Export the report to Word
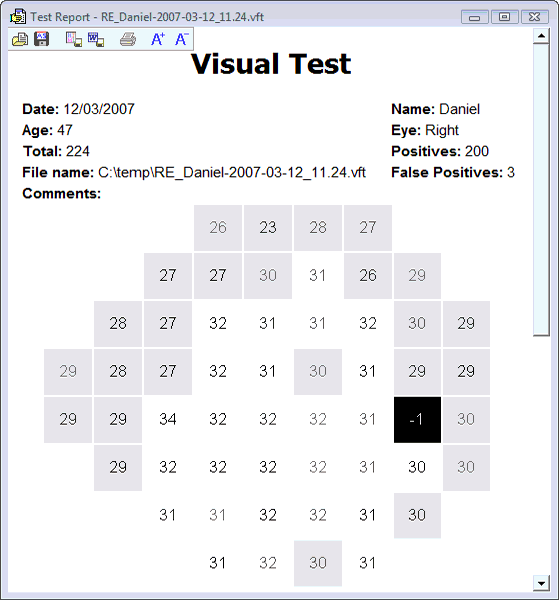The width and height of the screenshot is (559, 600). tap(96, 39)
